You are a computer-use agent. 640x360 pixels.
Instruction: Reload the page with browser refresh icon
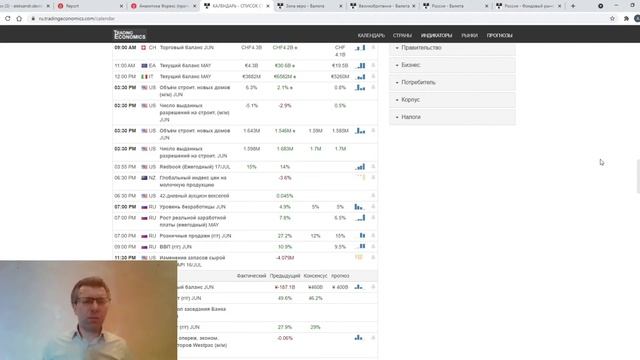pyautogui.click(x=8, y=18)
